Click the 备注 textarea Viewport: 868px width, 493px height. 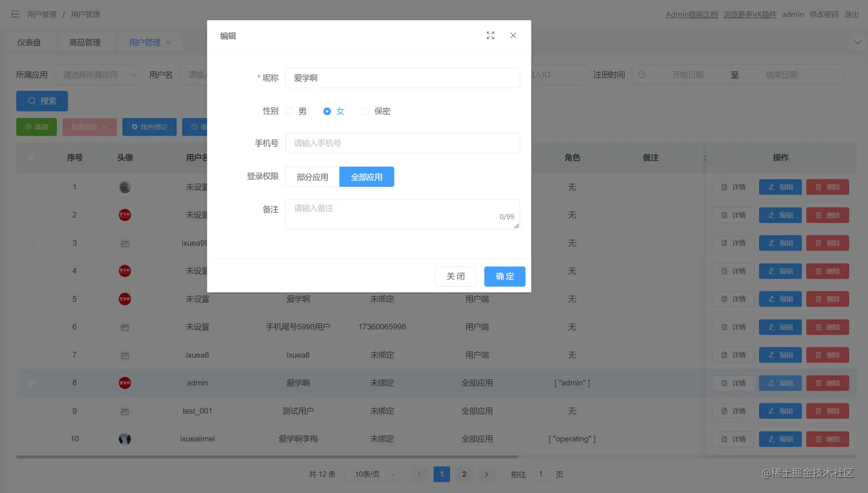tap(402, 214)
